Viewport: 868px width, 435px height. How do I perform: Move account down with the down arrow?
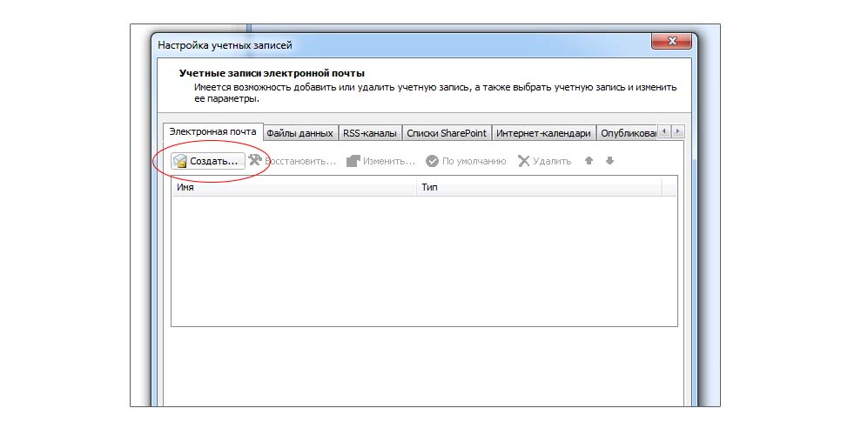coord(609,161)
